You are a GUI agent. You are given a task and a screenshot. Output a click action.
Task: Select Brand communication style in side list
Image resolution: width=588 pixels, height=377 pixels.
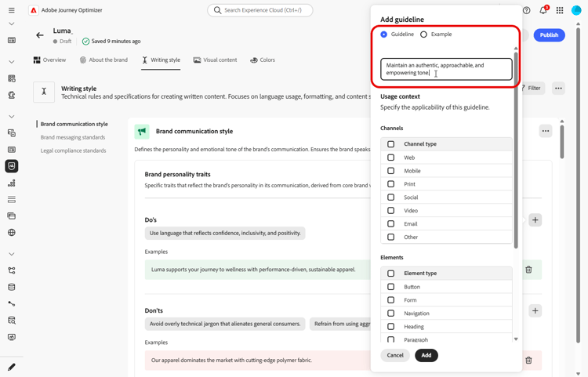(74, 124)
